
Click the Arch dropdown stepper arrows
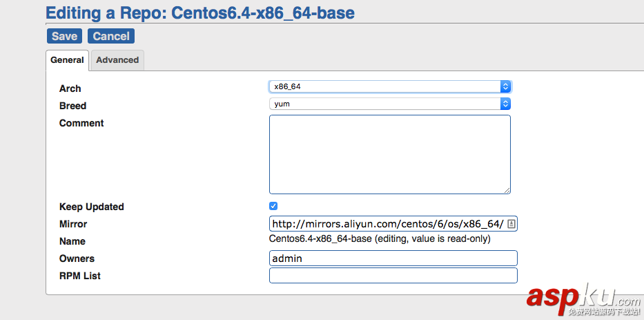pyautogui.click(x=505, y=86)
